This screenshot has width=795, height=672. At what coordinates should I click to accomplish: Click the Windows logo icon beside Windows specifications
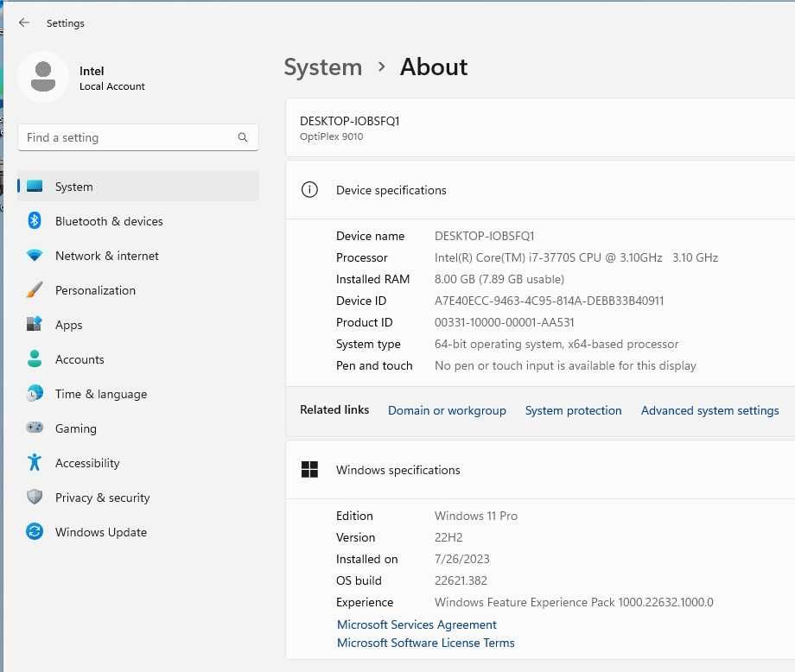309,469
